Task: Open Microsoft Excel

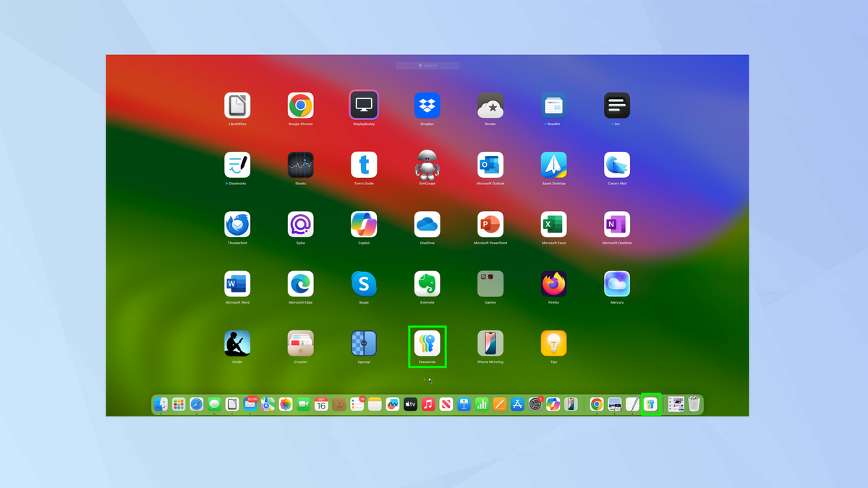Action: (x=553, y=223)
